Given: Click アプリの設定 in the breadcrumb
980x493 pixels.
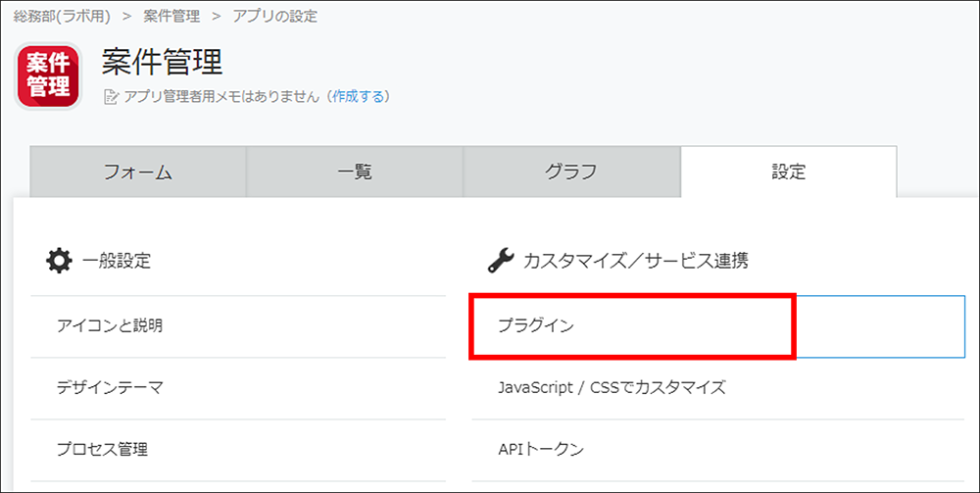Looking at the screenshot, I should [x=275, y=17].
